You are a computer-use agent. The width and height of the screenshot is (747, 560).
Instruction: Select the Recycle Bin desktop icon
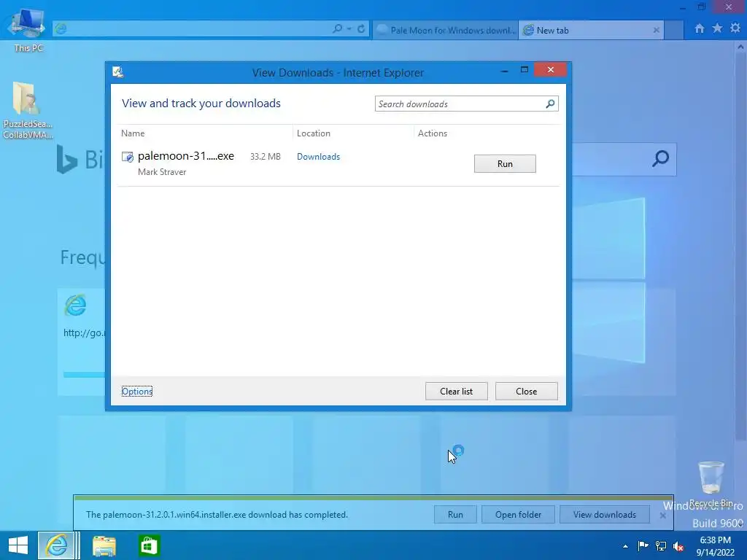[711, 483]
